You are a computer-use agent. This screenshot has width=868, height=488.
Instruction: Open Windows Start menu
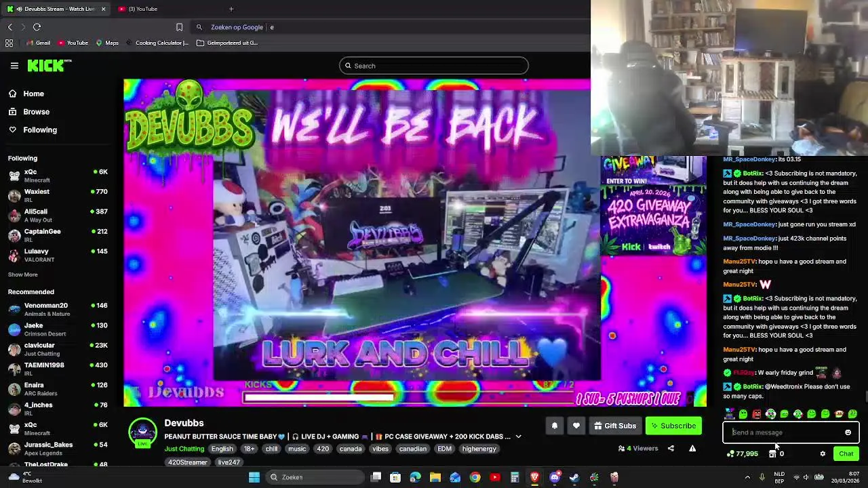pyautogui.click(x=254, y=477)
